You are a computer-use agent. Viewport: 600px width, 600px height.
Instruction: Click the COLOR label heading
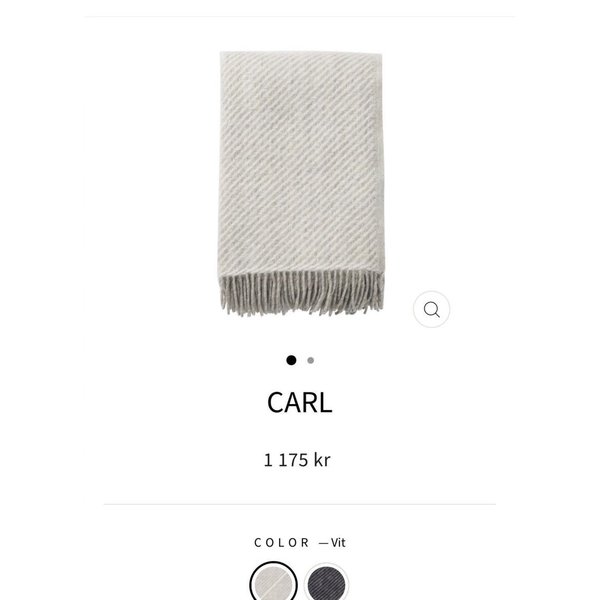(x=281, y=543)
